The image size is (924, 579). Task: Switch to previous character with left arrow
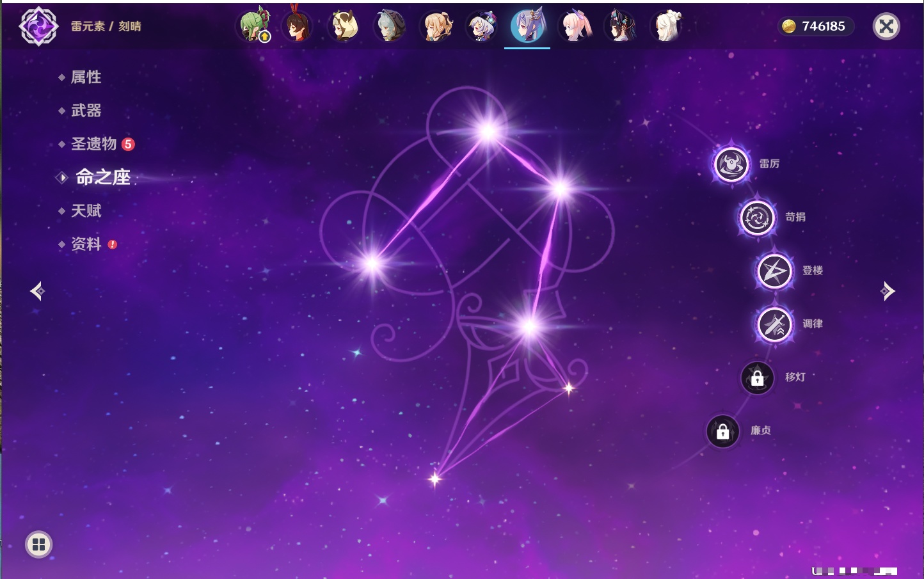click(x=37, y=291)
